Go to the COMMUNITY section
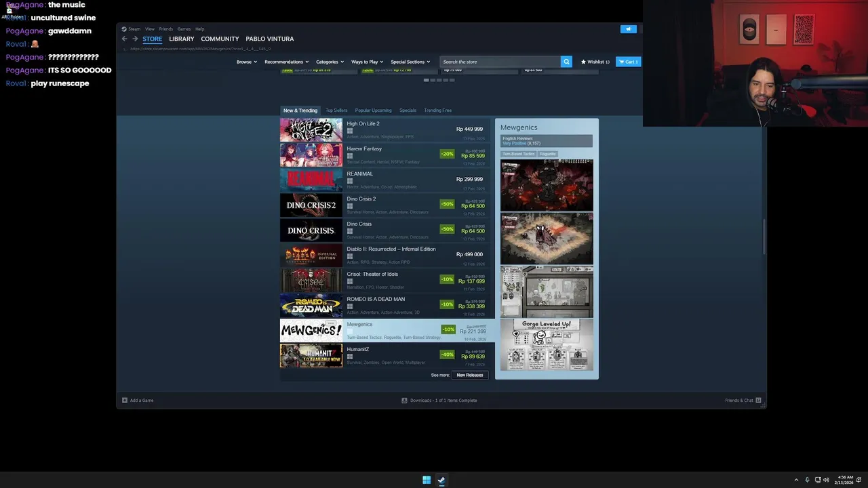868x488 pixels. (220, 39)
